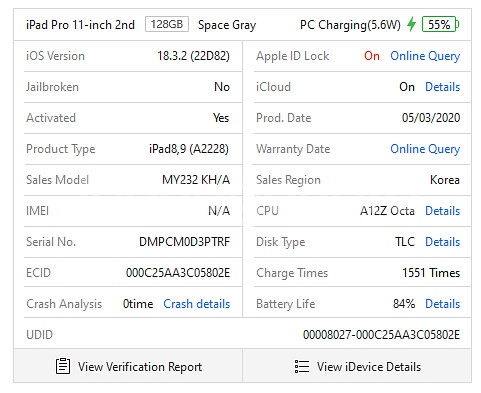Click the Disk Type value TLC

point(405,242)
